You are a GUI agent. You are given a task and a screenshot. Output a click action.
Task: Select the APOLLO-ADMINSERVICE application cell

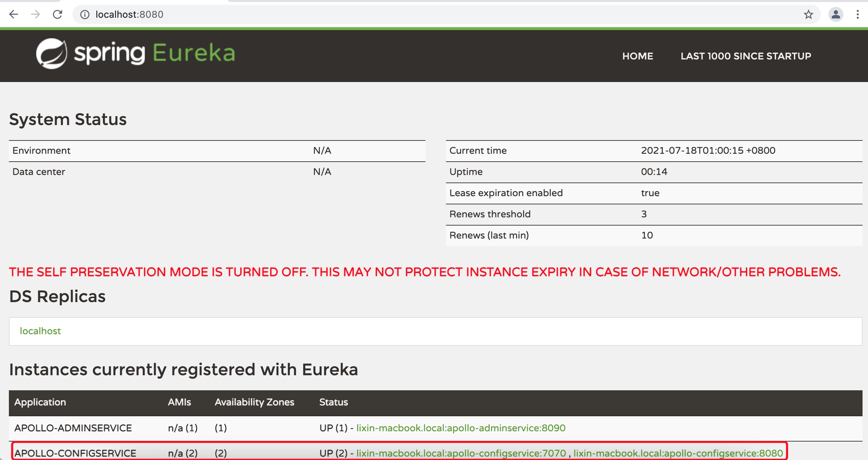pyautogui.click(x=73, y=428)
